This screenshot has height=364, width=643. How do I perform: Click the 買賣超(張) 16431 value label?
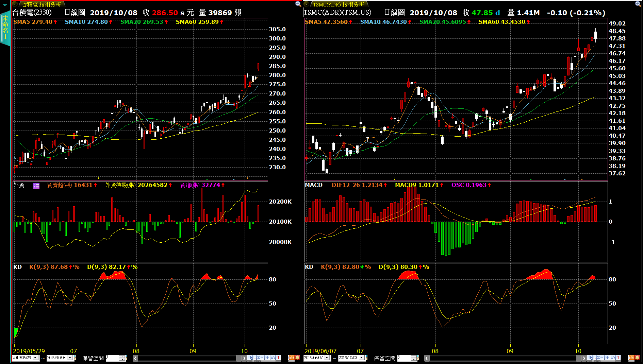pyautogui.click(x=72, y=185)
